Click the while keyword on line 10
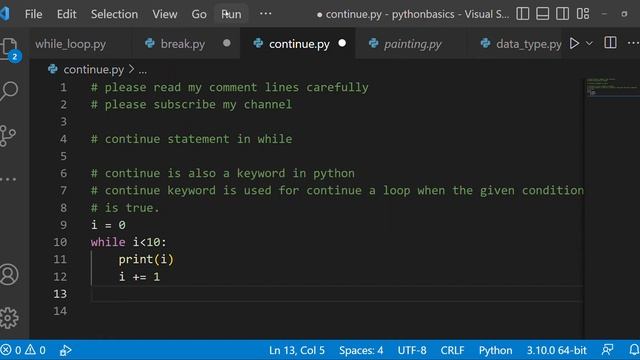The image size is (640, 360). click(108, 242)
